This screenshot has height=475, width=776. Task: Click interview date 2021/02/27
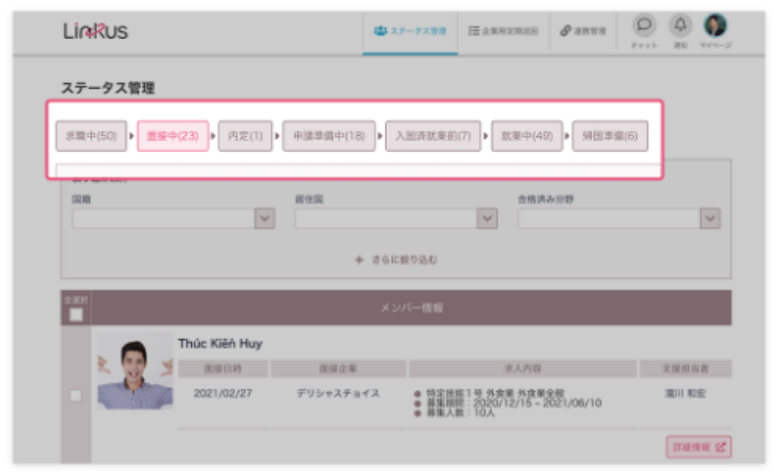(223, 393)
